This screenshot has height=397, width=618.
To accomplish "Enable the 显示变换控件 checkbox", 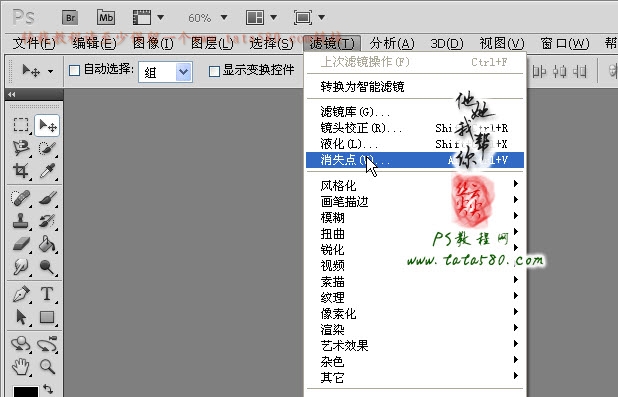I will point(214,71).
